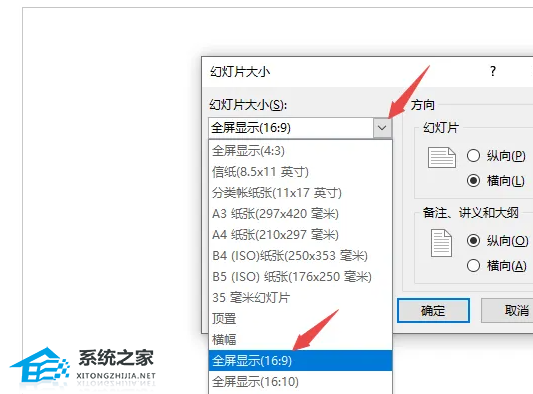Select A4 纸张(210x297 毫米)
Screen dimensions: 533x394
pyautogui.click(x=300, y=235)
